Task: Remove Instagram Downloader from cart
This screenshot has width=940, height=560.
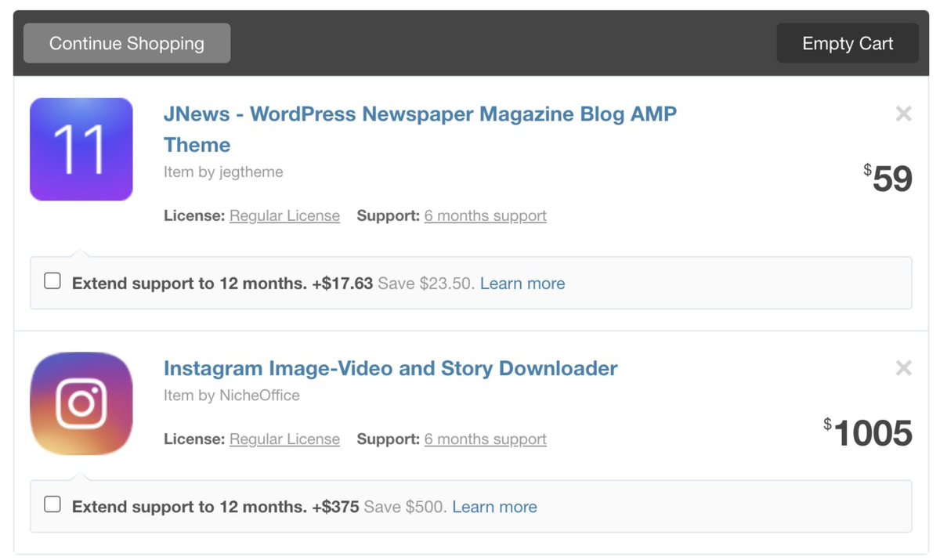Action: [903, 367]
